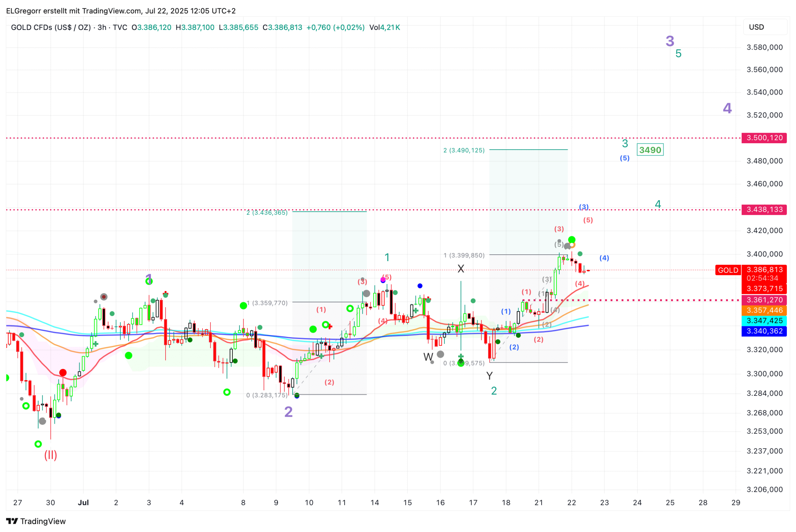The image size is (796, 532).
Task: Click the black X wave label
Action: (x=461, y=269)
